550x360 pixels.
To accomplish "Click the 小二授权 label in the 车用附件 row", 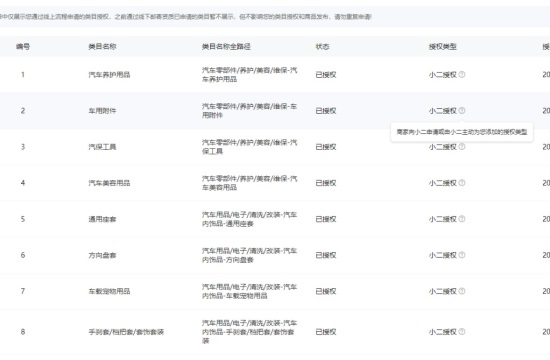I will [x=443, y=111].
